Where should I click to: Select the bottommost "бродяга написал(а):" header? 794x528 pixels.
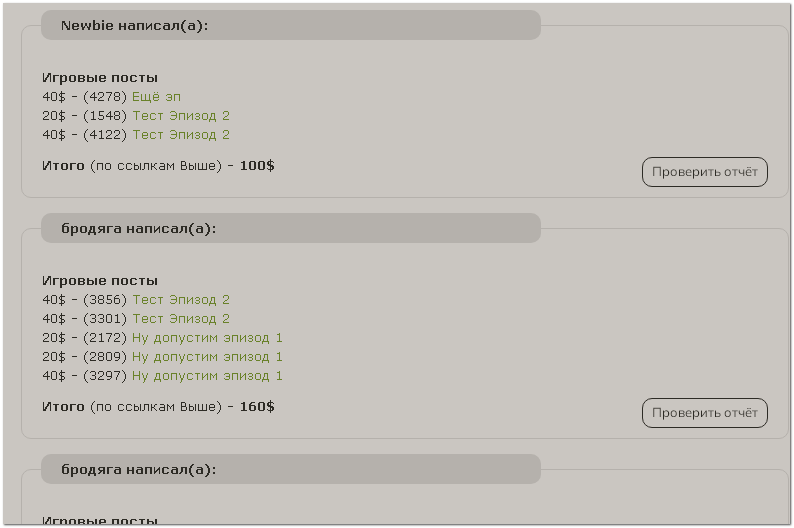pos(138,470)
